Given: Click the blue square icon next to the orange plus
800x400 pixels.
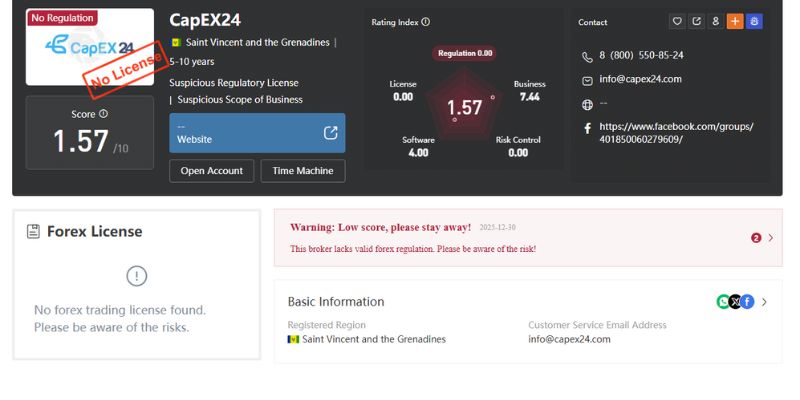Looking at the screenshot, I should 754,21.
